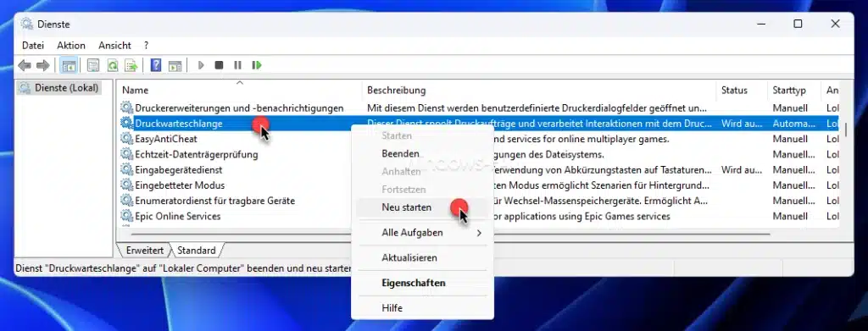Select Enumeratordienst für tragbare Geräte
The image size is (868, 331).
pos(214,201)
